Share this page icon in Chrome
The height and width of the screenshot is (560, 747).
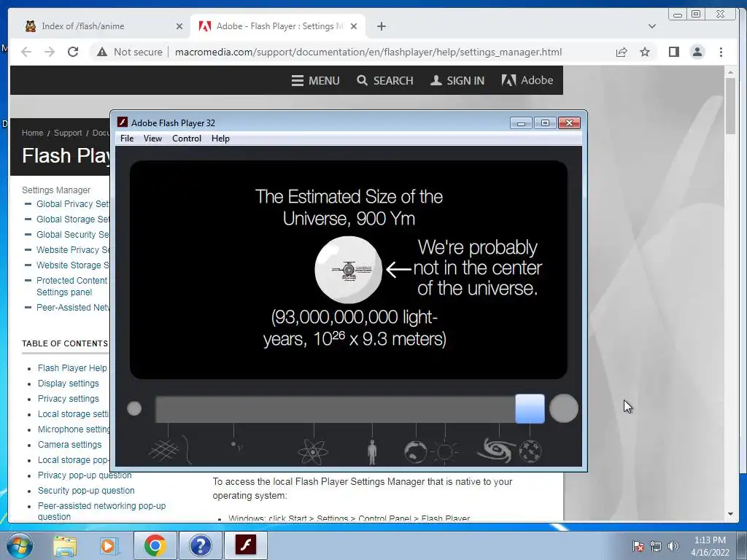pos(622,52)
